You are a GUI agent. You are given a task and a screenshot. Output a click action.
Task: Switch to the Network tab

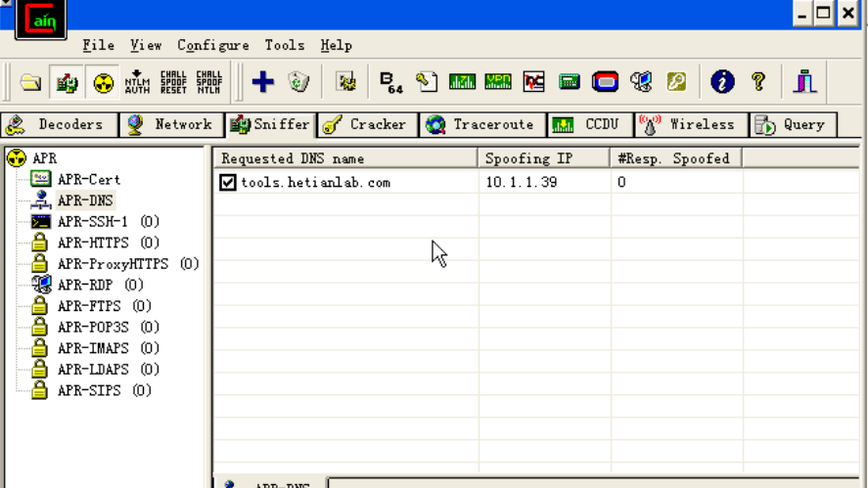point(172,124)
